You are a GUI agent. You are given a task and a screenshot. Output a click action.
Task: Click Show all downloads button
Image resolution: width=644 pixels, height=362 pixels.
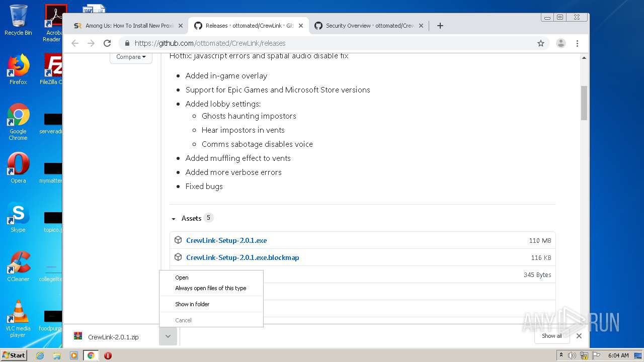pos(552,336)
